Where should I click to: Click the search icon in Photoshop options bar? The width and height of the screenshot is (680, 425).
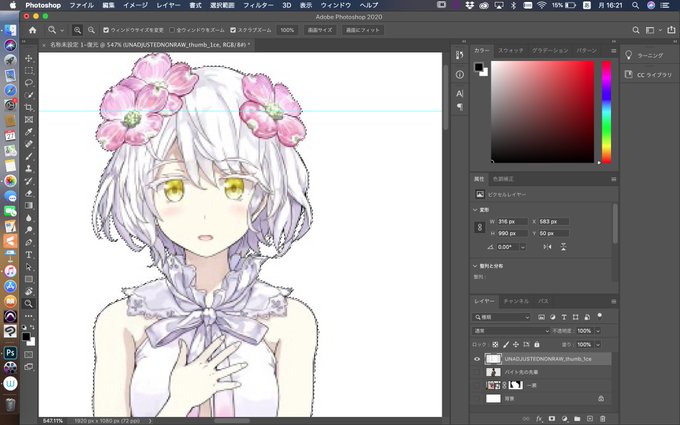636,30
